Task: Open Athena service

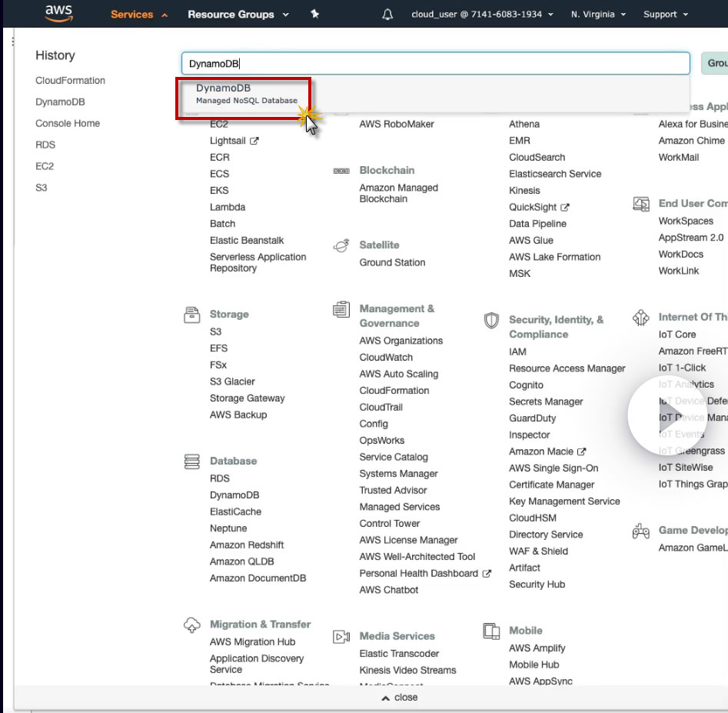Action: [524, 124]
